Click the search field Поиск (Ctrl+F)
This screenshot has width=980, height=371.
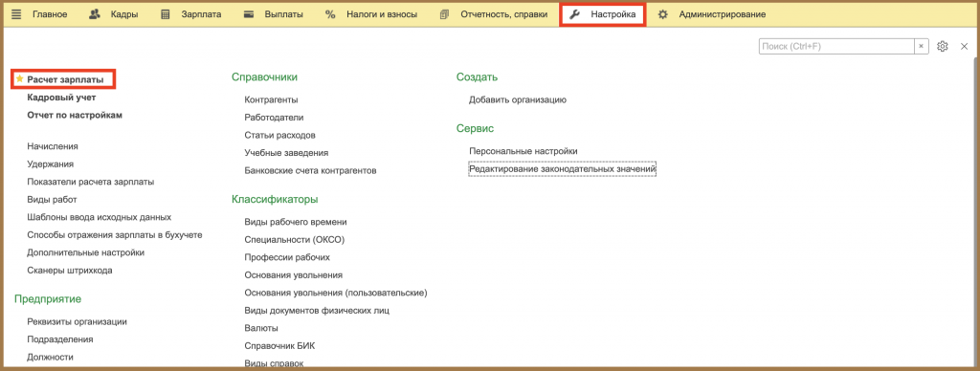(836, 46)
